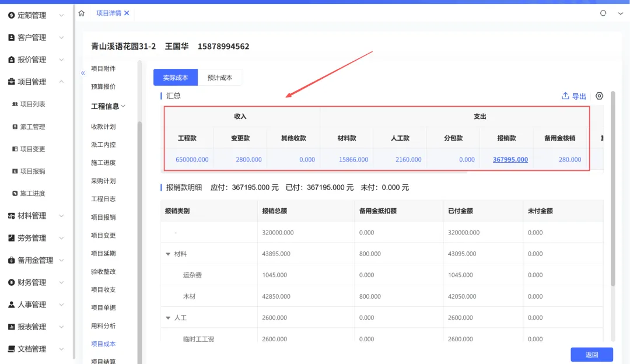Click the 项目变更 icon in left sidebar
Viewport: 630px width, 364px height.
pyautogui.click(x=15, y=149)
